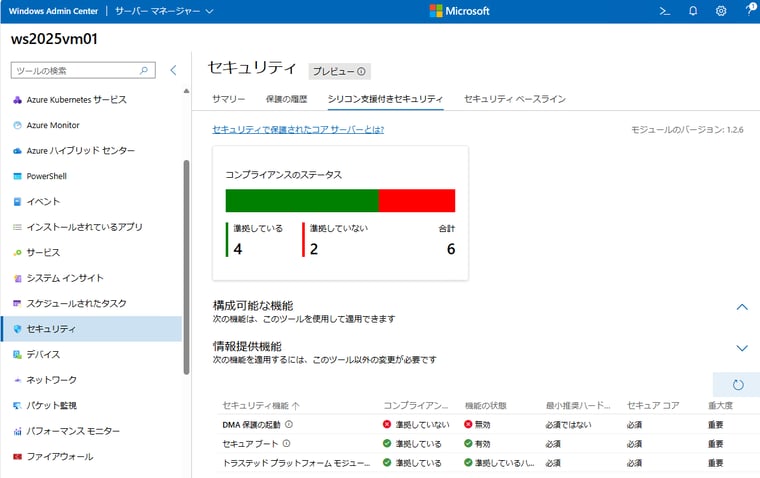760x478 pixels.
Task: Click モジュールのバージョン: 1.2.6 text
Action: pos(687,129)
